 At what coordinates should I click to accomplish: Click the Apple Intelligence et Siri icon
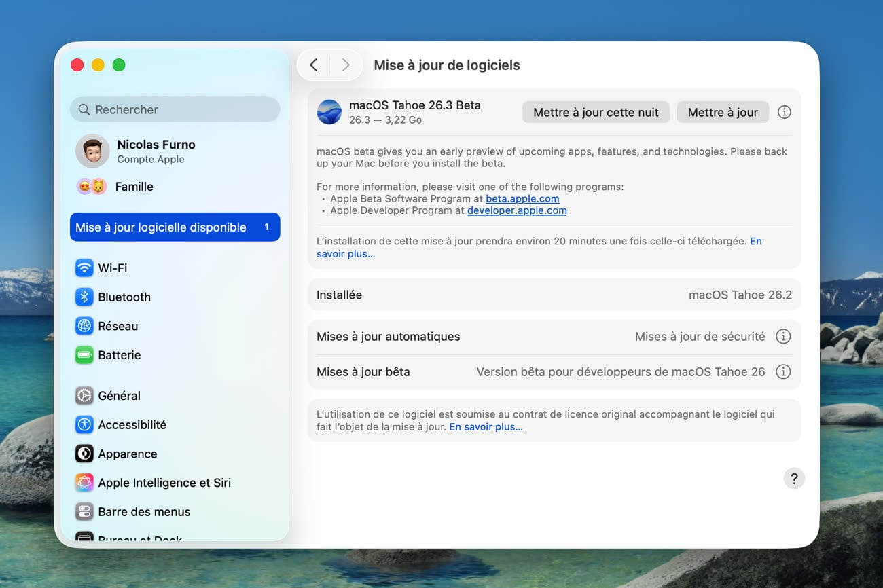pos(84,483)
